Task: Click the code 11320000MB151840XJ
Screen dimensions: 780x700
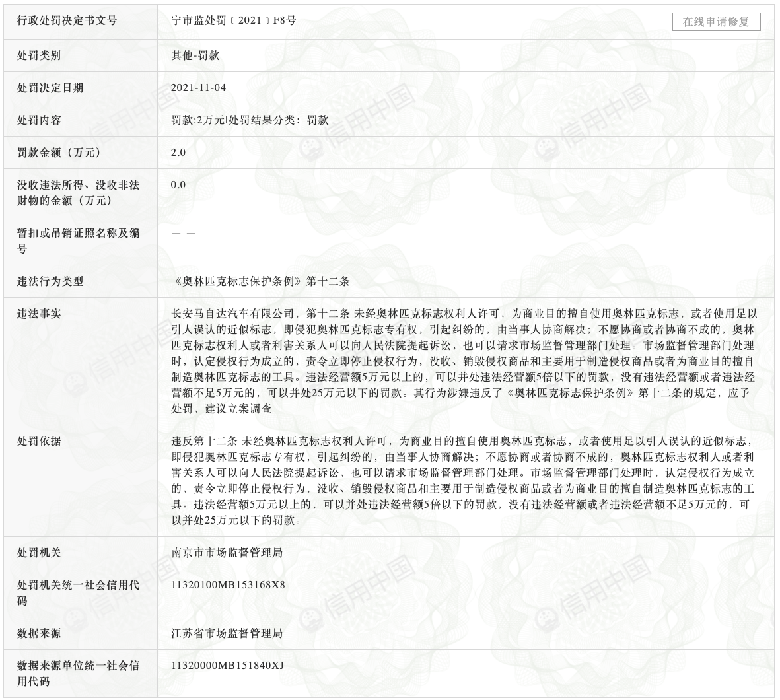Action: point(227,665)
